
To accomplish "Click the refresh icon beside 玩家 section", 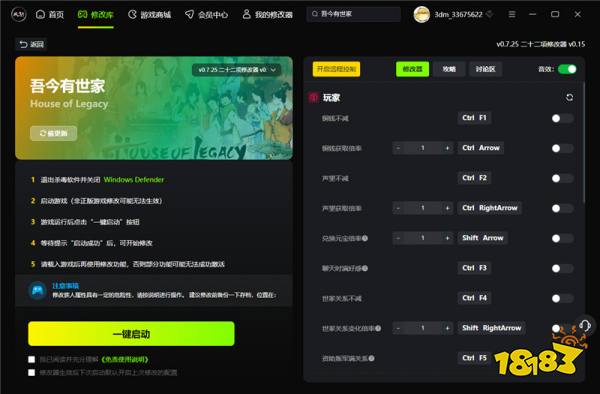I will 569,98.
